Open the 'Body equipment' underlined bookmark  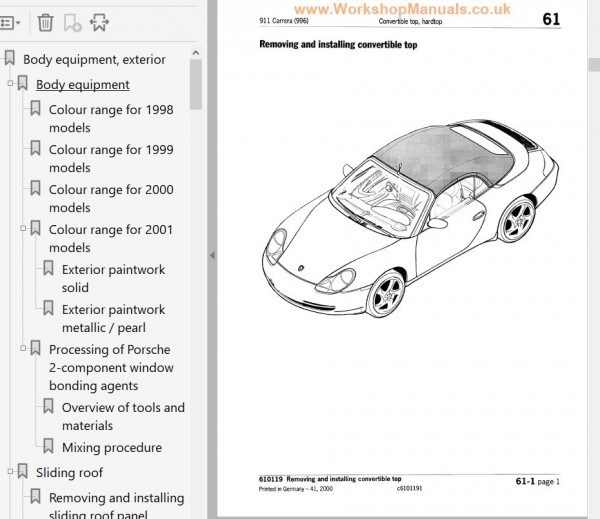point(83,85)
